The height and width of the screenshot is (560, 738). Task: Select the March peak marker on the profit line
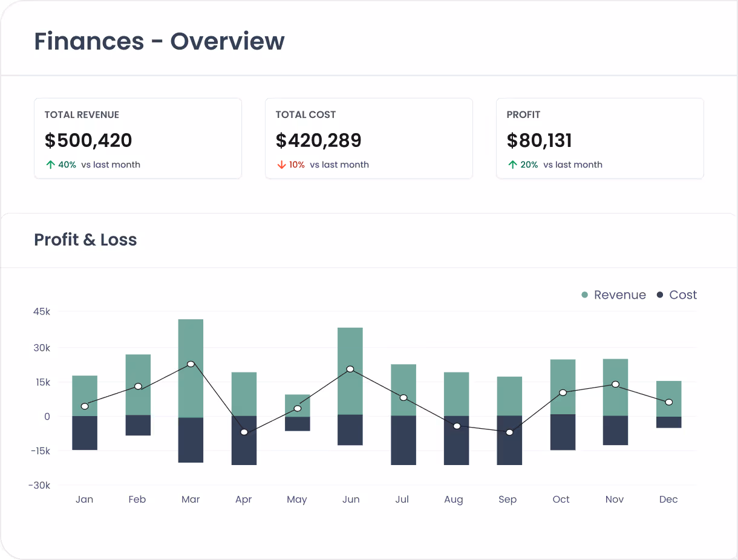click(191, 364)
